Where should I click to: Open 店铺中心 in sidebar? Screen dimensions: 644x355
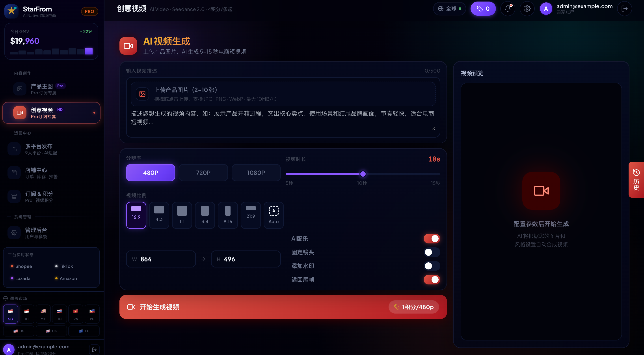pos(51,173)
